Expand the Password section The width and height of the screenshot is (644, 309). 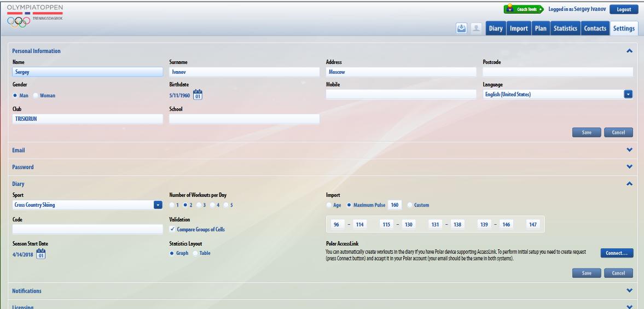tap(629, 167)
